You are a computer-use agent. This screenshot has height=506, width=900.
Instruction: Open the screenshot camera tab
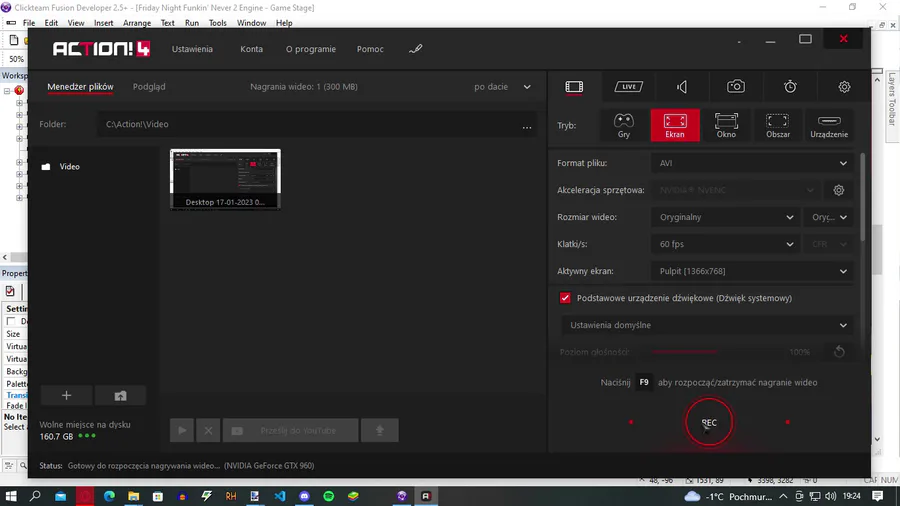pyautogui.click(x=736, y=87)
